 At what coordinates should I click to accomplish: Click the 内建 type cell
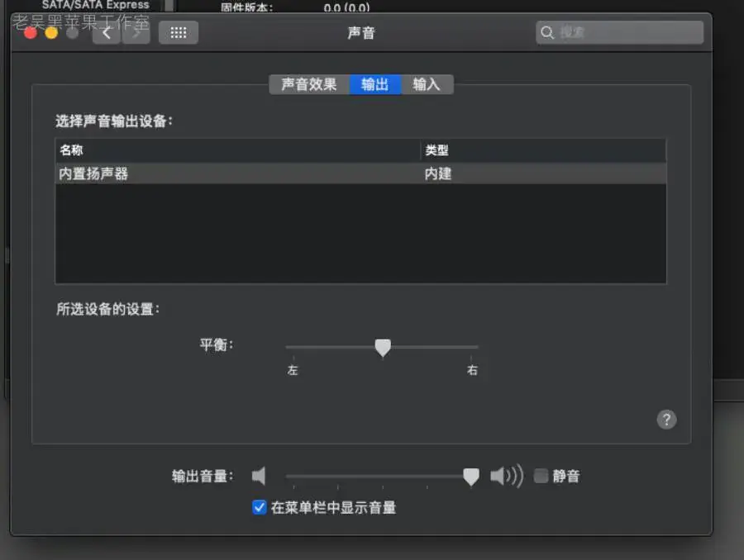438,173
